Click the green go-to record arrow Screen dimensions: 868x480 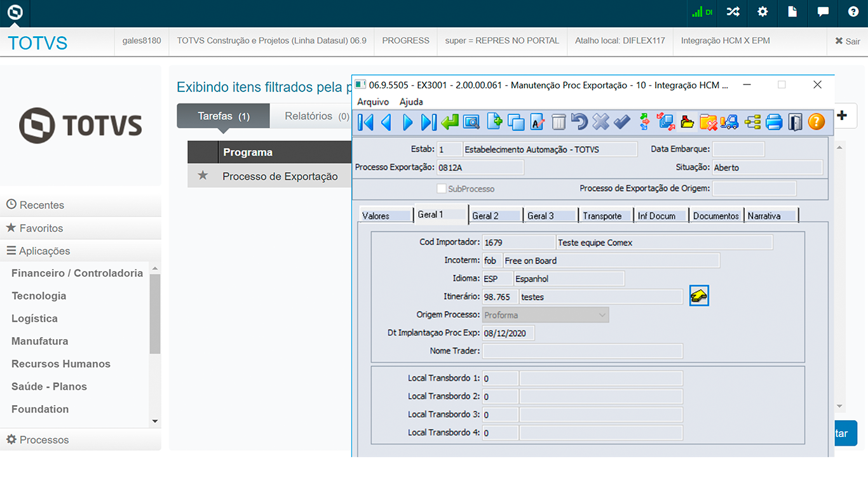point(450,122)
